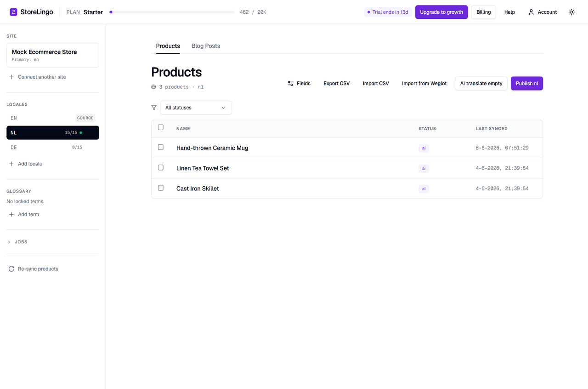Open the Linen Tea Towel Set product

pyautogui.click(x=203, y=168)
